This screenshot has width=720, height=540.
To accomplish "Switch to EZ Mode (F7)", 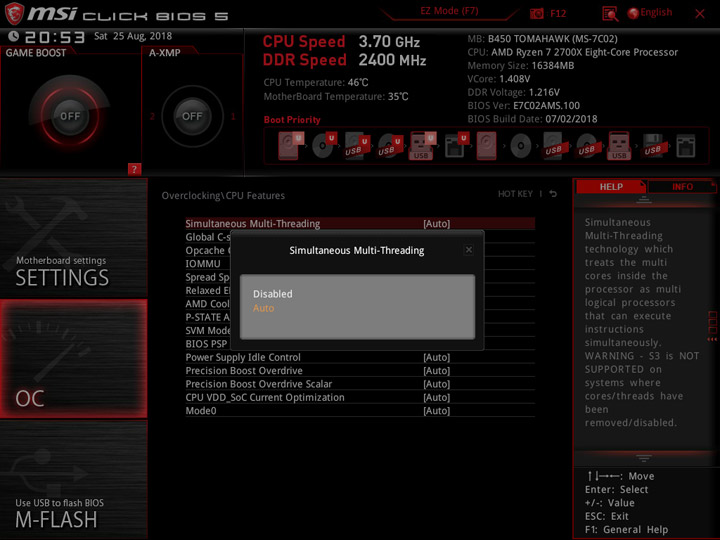I will tap(449, 11).
